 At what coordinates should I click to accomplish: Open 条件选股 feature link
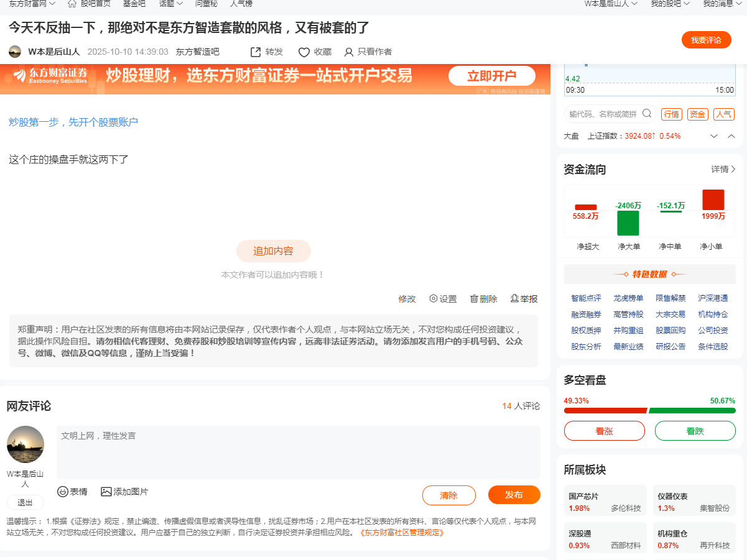tap(713, 347)
